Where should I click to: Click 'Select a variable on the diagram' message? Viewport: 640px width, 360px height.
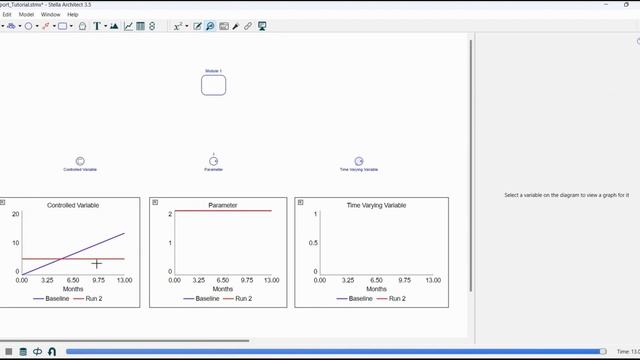click(x=567, y=195)
